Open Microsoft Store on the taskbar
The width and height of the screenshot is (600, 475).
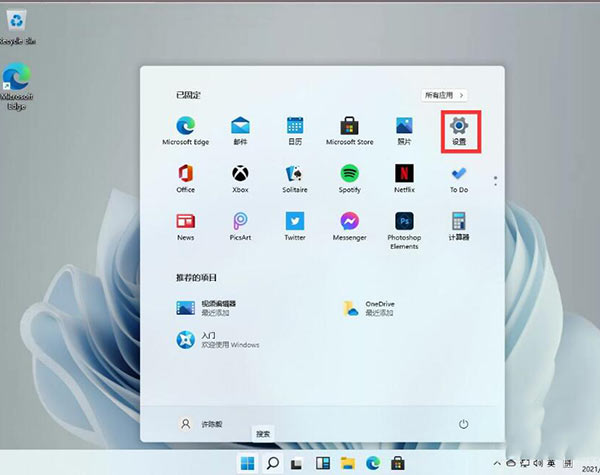tap(398, 464)
